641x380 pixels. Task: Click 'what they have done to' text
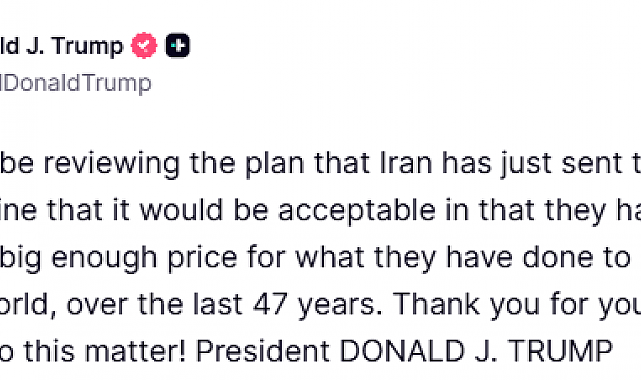tap(462, 257)
